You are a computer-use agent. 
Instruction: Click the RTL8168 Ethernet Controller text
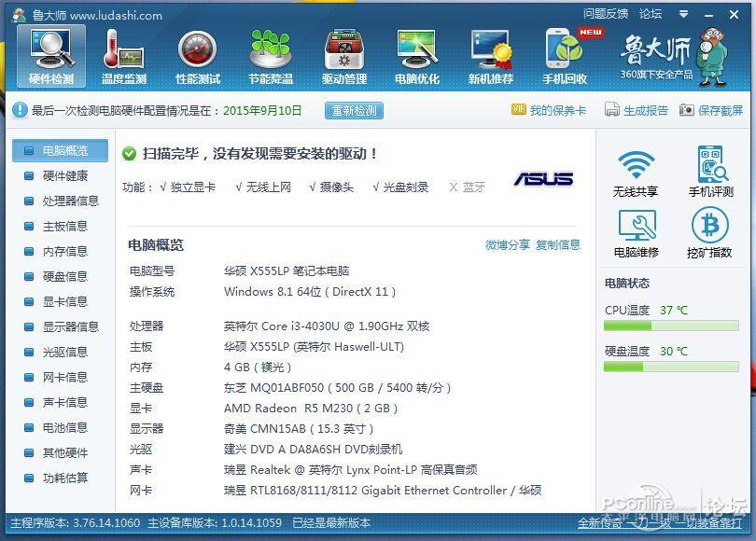[383, 491]
